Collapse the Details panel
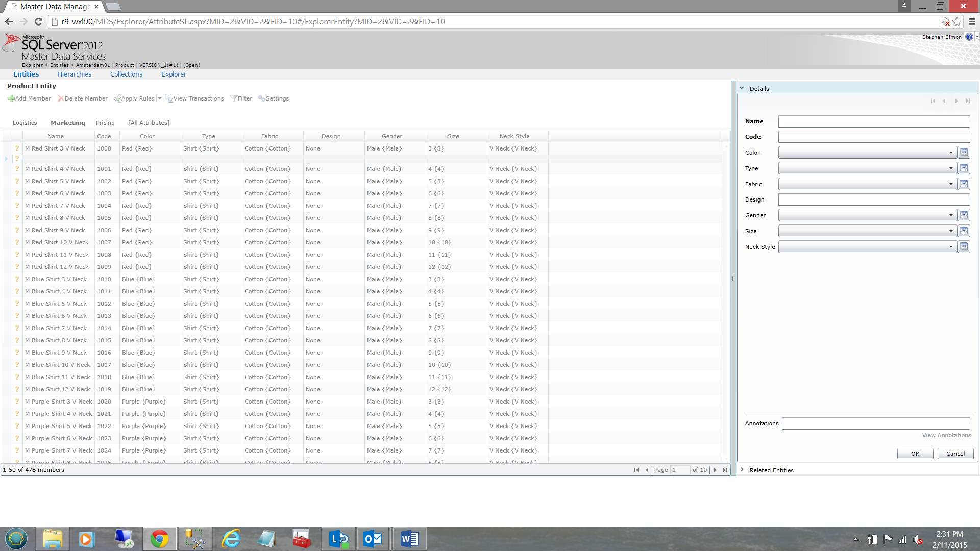 click(x=742, y=88)
